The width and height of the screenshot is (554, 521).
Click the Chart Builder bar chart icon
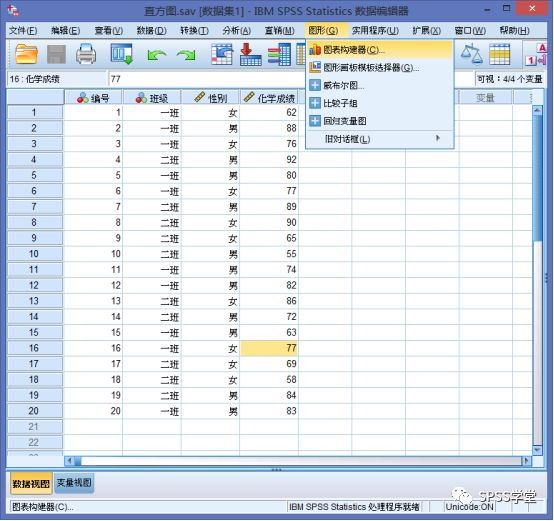point(314,50)
